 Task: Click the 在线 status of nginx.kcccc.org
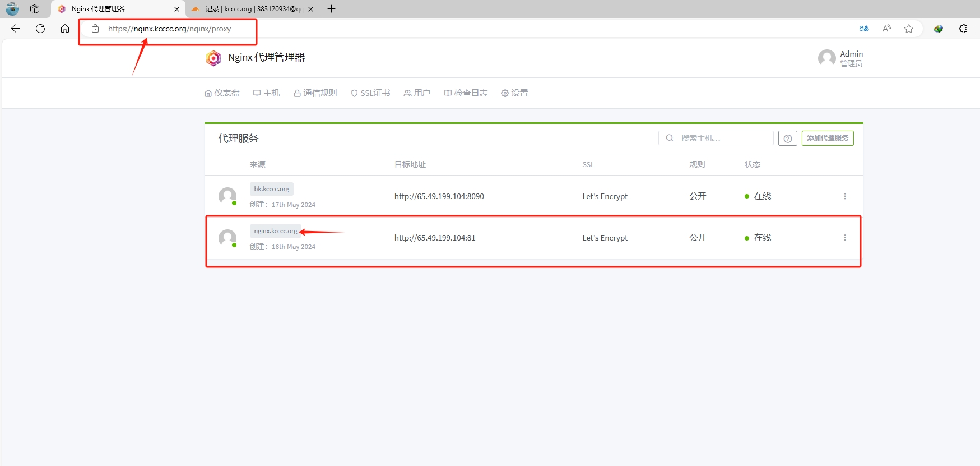(758, 238)
